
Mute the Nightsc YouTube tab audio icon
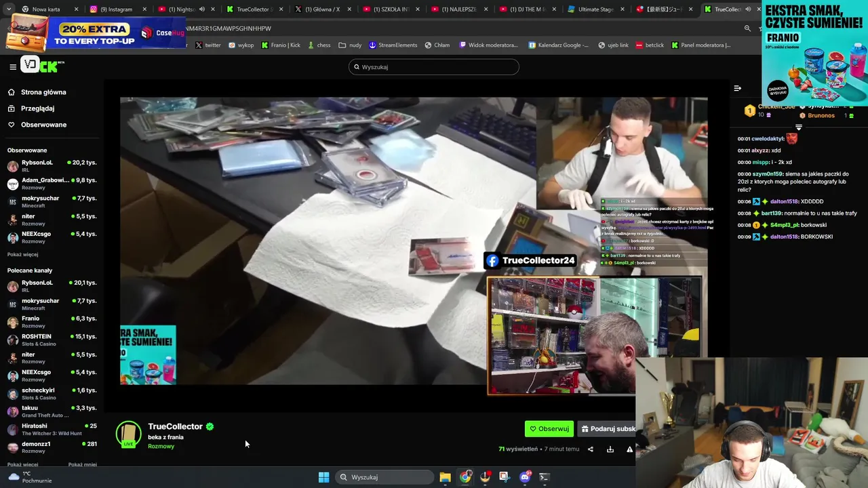(202, 9)
